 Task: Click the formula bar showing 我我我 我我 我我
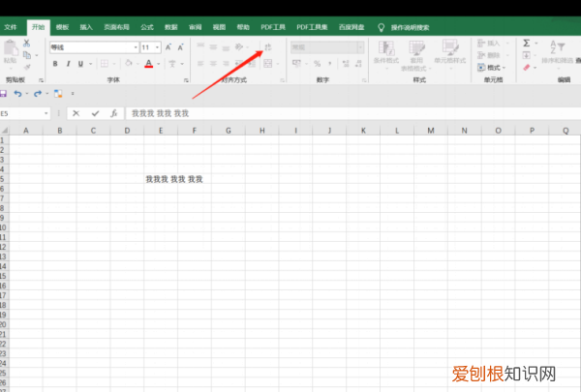point(352,113)
